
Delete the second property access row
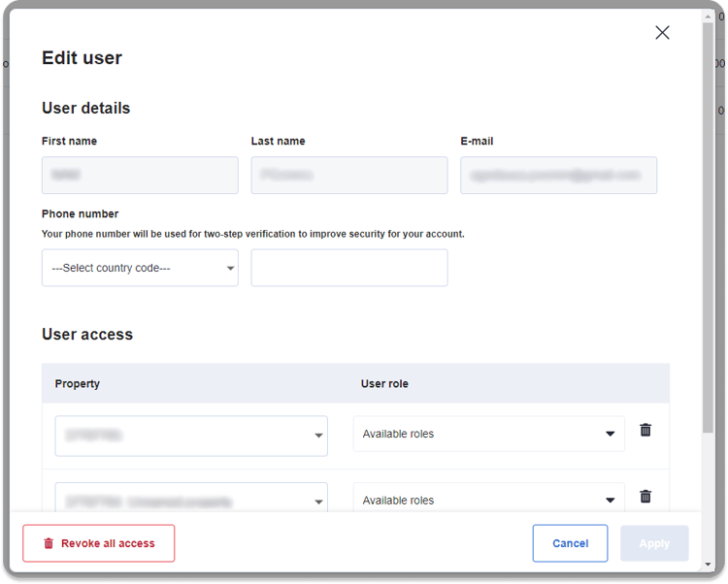click(645, 497)
